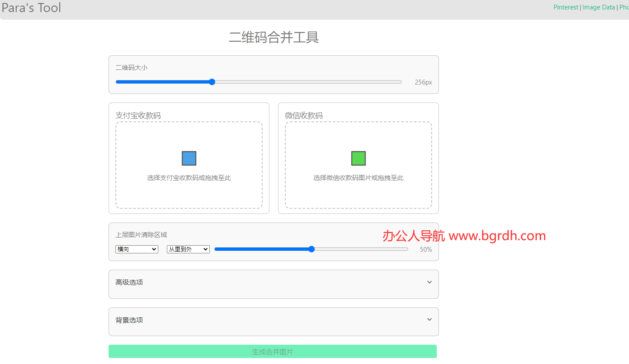The width and height of the screenshot is (629, 364).
Task: Click the 上层图片清除区域 percentage slider handle
Action: (311, 249)
